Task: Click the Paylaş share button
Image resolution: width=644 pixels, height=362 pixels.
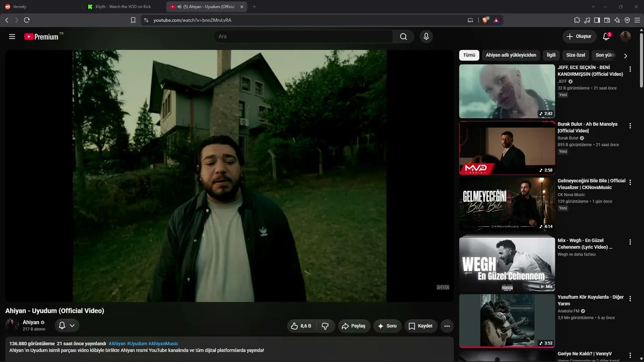Action: (x=354, y=326)
